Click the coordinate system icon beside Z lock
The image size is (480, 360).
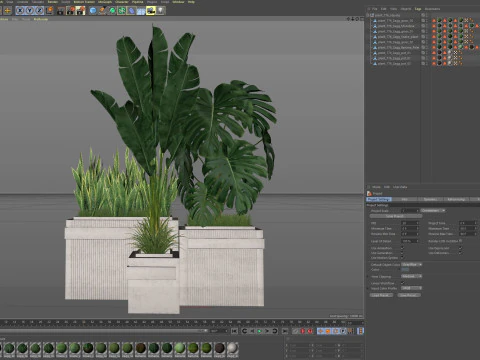49,11
